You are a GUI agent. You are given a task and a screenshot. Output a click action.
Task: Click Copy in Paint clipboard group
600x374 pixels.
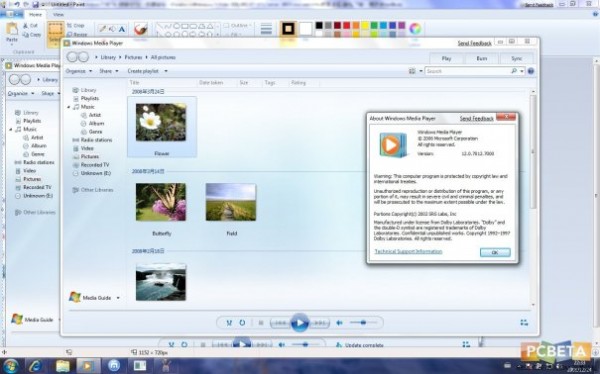(x=32, y=34)
